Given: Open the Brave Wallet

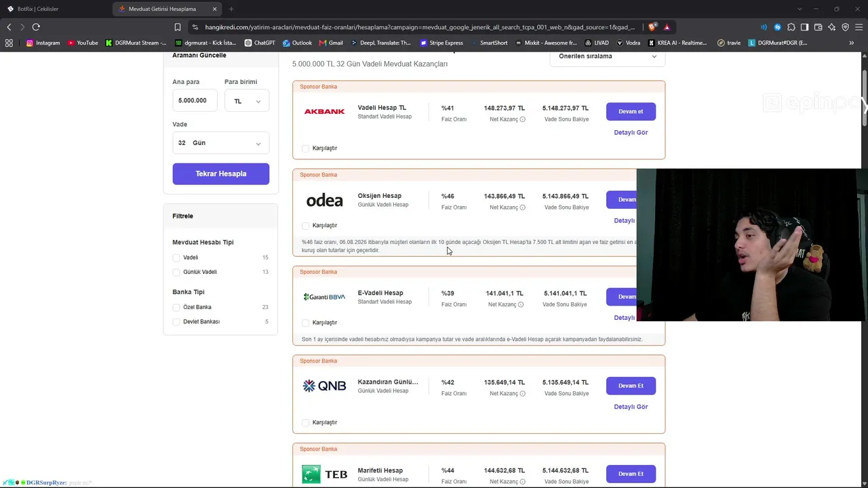Looking at the screenshot, I should (x=818, y=27).
